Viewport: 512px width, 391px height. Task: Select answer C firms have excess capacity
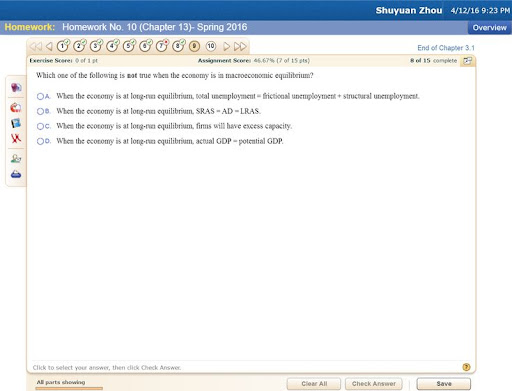point(40,126)
